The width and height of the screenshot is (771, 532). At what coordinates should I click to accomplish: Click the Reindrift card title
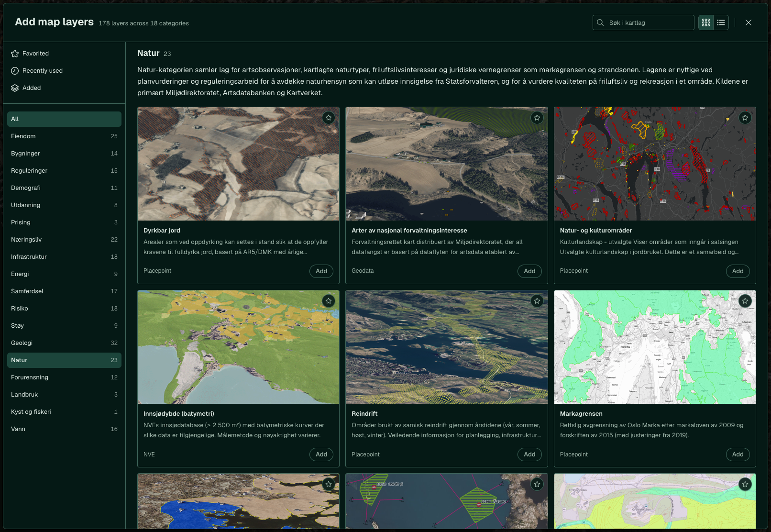coord(364,414)
